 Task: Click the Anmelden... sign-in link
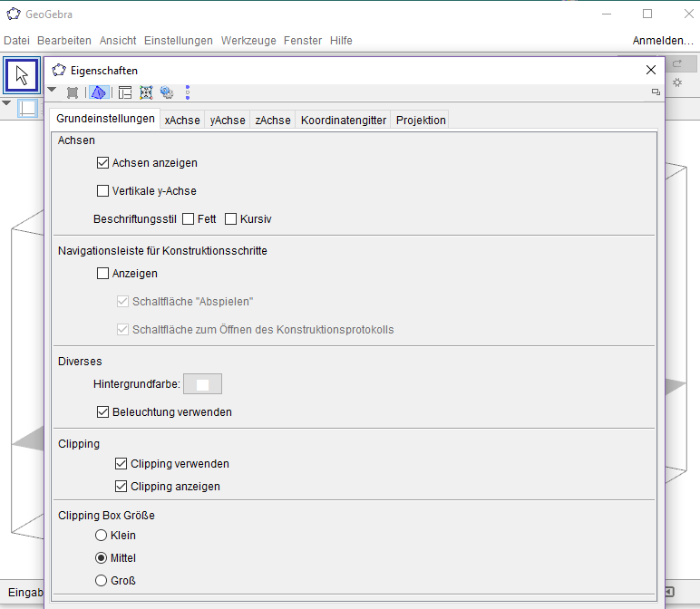663,41
